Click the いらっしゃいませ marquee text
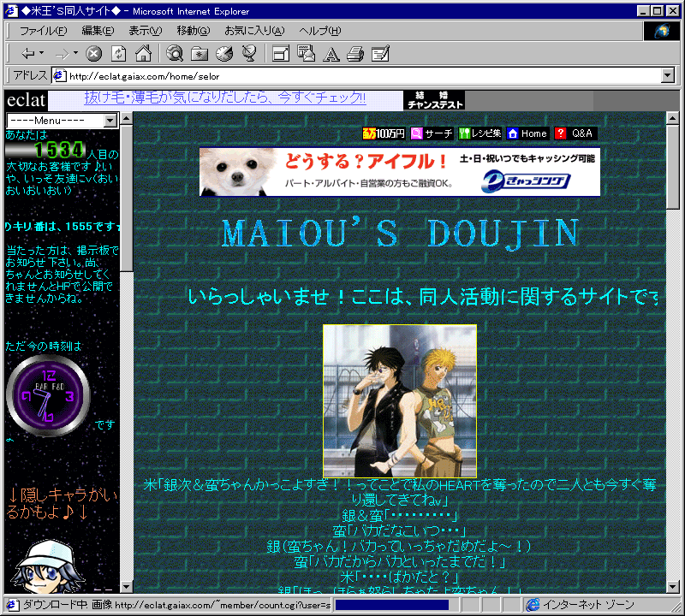This screenshot has width=685, height=616. point(423,297)
